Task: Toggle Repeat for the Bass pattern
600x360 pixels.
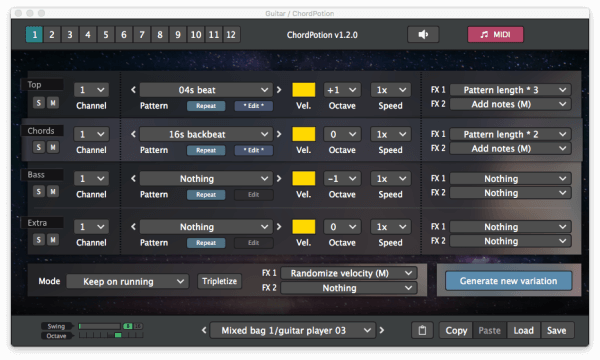Action: (206, 195)
